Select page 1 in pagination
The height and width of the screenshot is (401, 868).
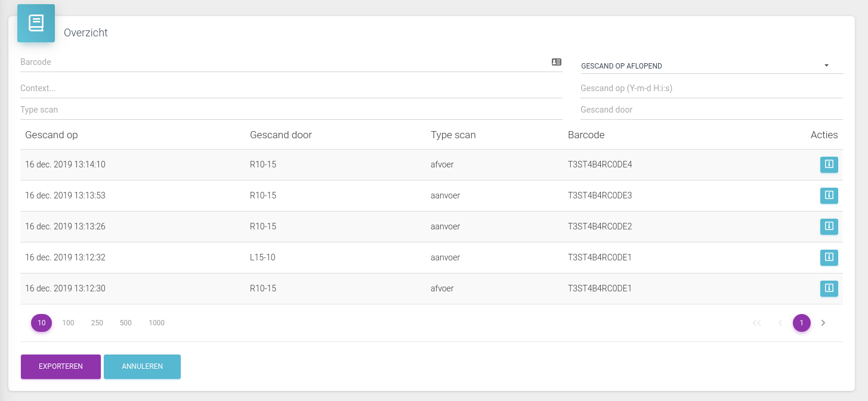point(801,323)
